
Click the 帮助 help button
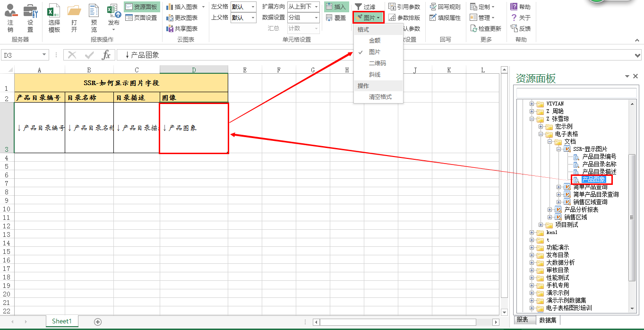[521, 7]
